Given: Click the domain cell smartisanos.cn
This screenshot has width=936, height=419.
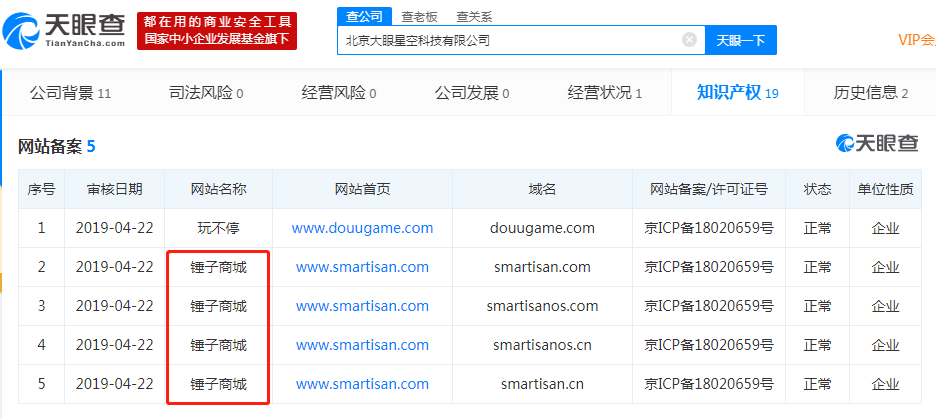Looking at the screenshot, I should point(542,344).
